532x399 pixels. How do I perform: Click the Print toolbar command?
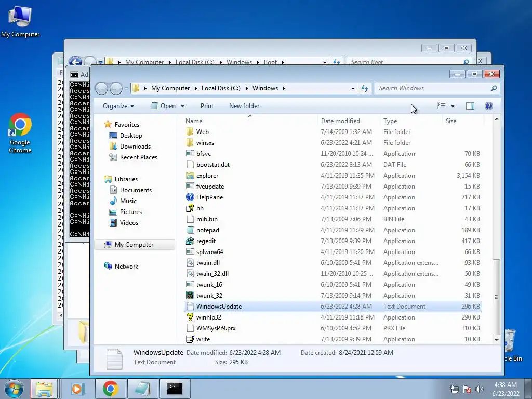207,106
